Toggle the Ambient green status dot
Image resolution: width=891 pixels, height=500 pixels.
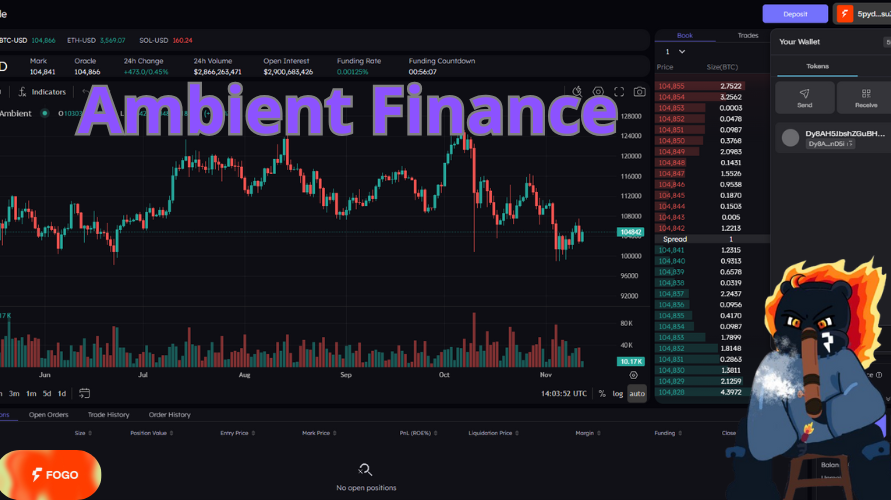(44, 113)
